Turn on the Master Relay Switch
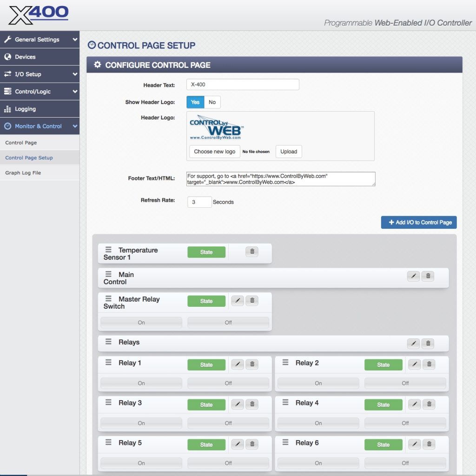This screenshot has height=476, width=476. pyautogui.click(x=141, y=322)
